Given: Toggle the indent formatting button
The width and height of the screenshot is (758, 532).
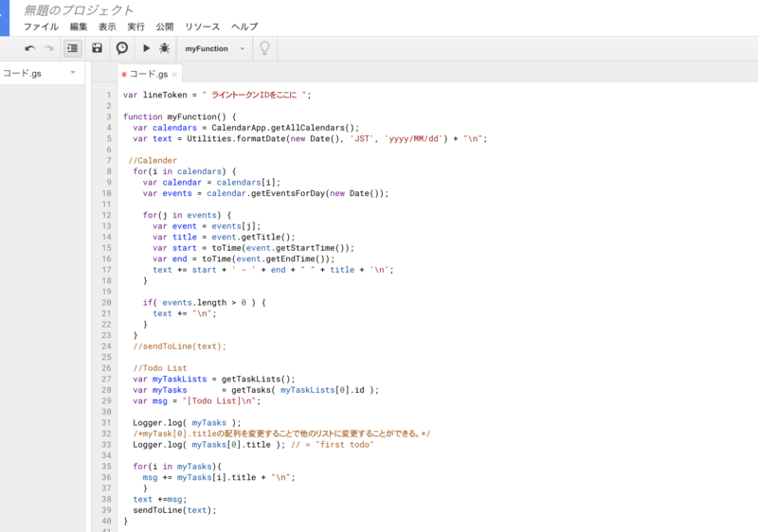Looking at the screenshot, I should [73, 48].
